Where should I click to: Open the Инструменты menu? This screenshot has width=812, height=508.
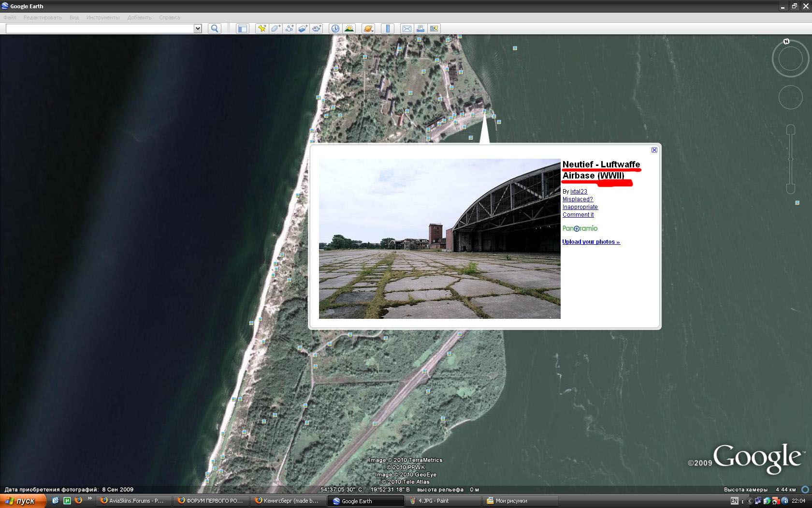pyautogui.click(x=103, y=17)
